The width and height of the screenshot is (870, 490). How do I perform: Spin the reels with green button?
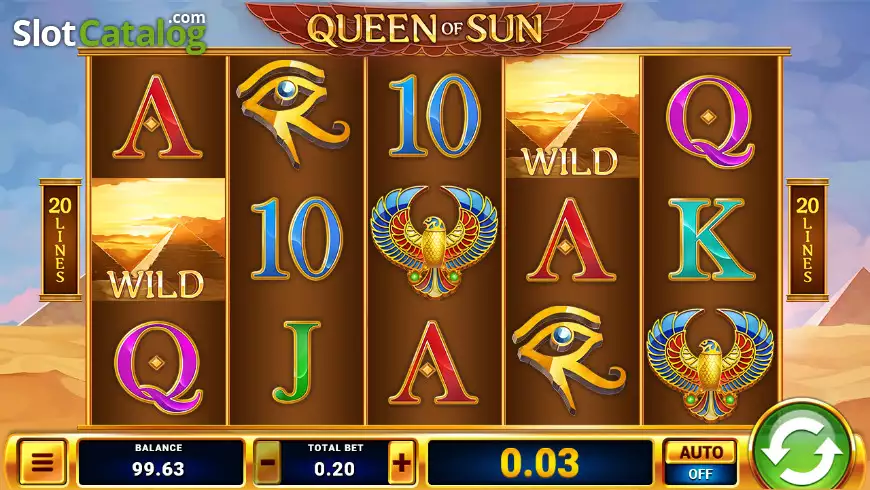click(803, 448)
